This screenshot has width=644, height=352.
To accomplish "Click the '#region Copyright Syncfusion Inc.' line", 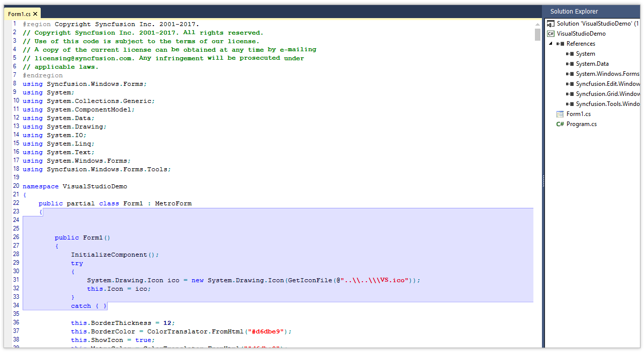I will [x=111, y=24].
